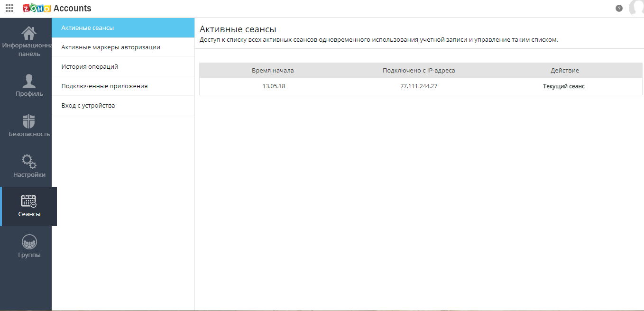Click the Подключено с IP-адреса column header

pyautogui.click(x=419, y=71)
